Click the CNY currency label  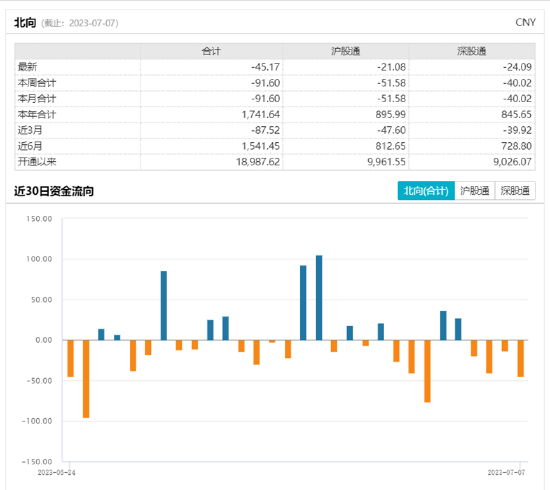coord(525,22)
